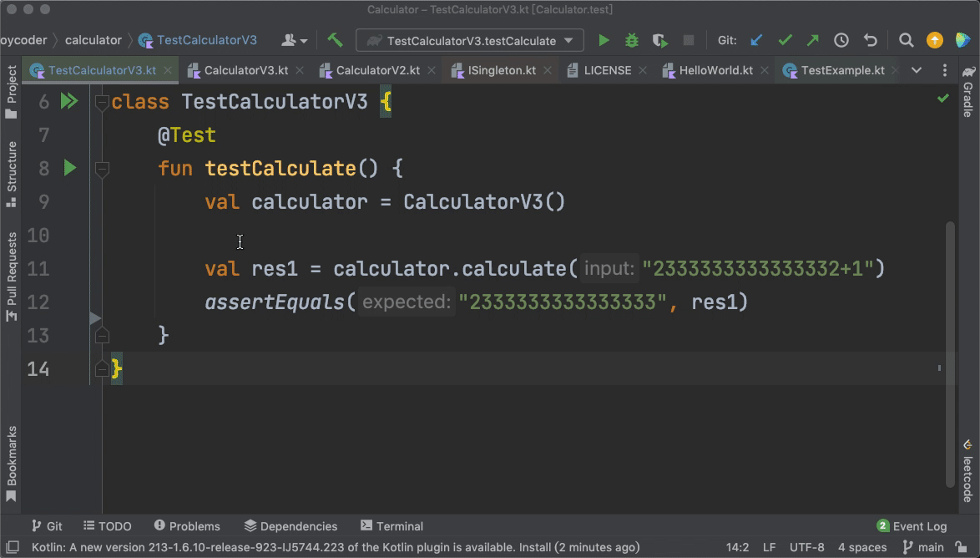Expand hidden editor tabs chevron
Screen dimensions: 980x558
pyautogui.click(x=916, y=70)
